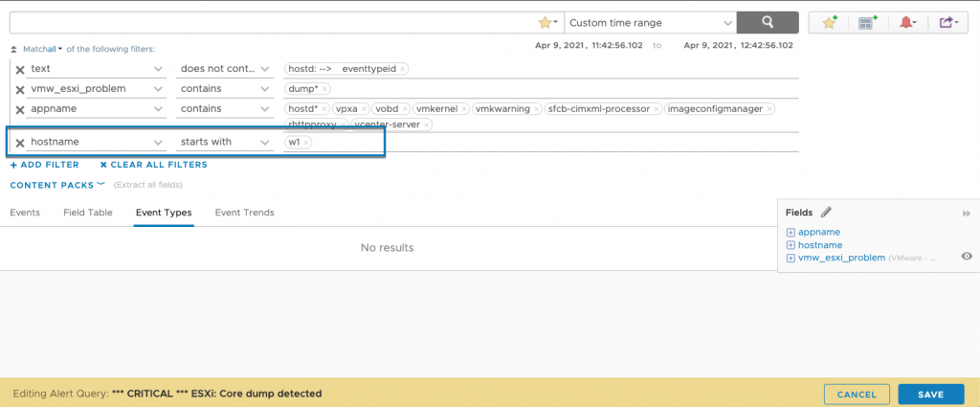Delete the vcenter-server value chip
Image resolution: width=980 pixels, height=407 pixels.
[426, 125]
